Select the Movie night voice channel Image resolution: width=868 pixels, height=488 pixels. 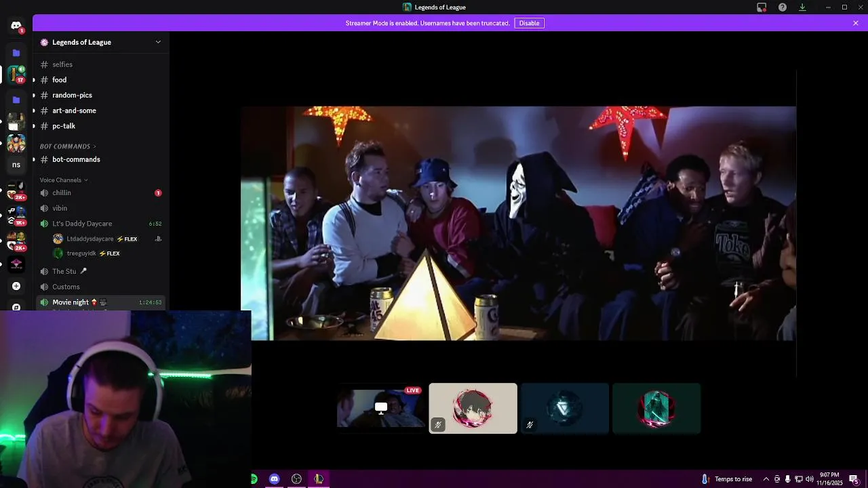(x=102, y=302)
